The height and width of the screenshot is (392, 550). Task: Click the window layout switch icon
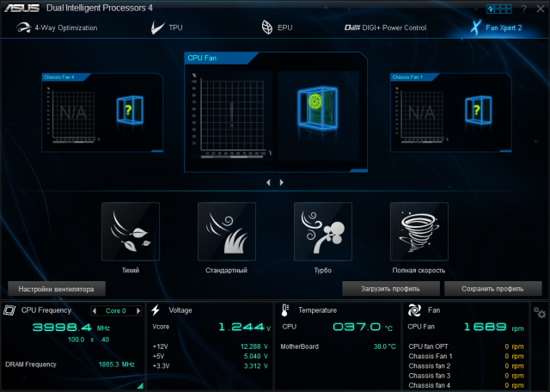498,9
